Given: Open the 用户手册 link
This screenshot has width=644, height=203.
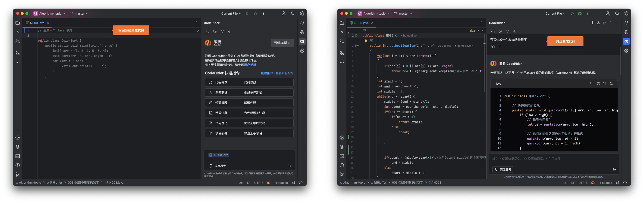Looking at the screenshot, I should point(250,65).
